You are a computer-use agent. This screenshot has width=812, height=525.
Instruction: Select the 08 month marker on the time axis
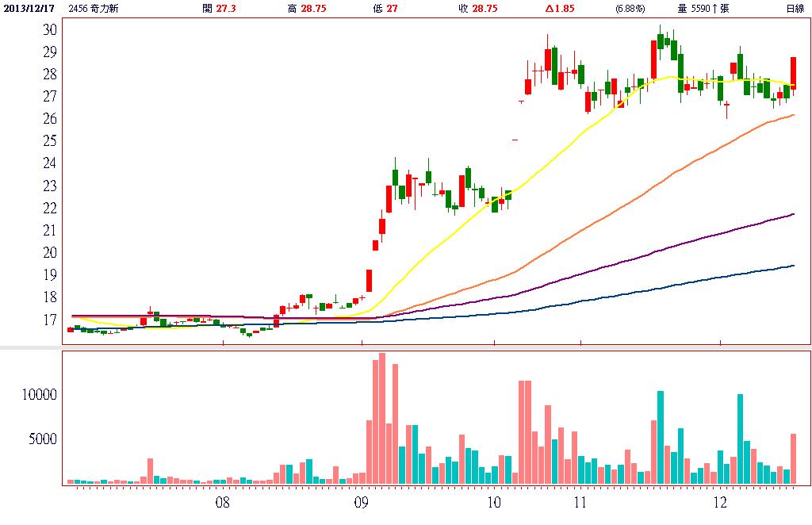point(223,502)
